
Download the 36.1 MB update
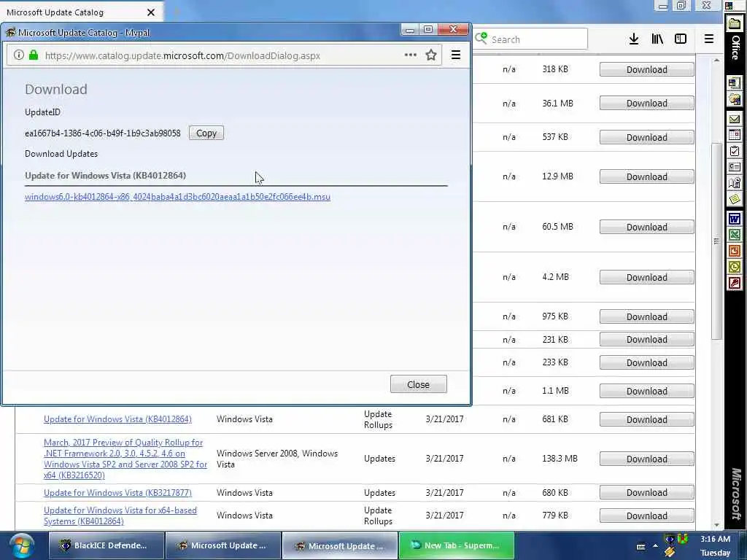(x=646, y=104)
